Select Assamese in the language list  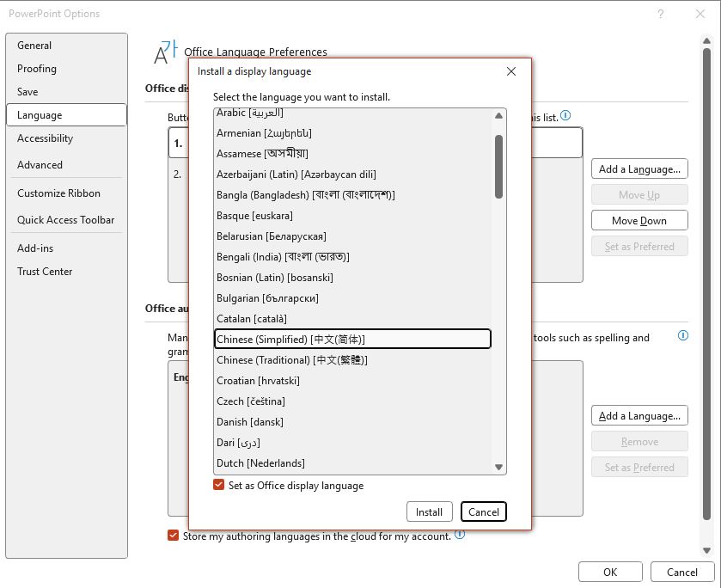pos(352,154)
